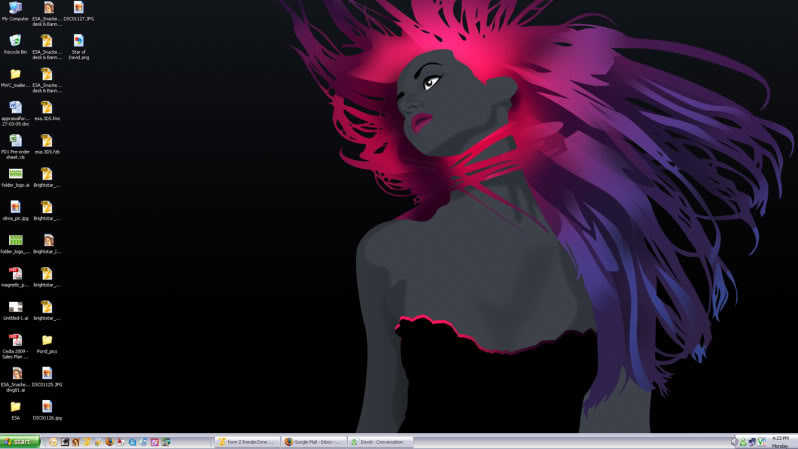Launch Firefox from the Quick Launch bar

click(x=109, y=442)
